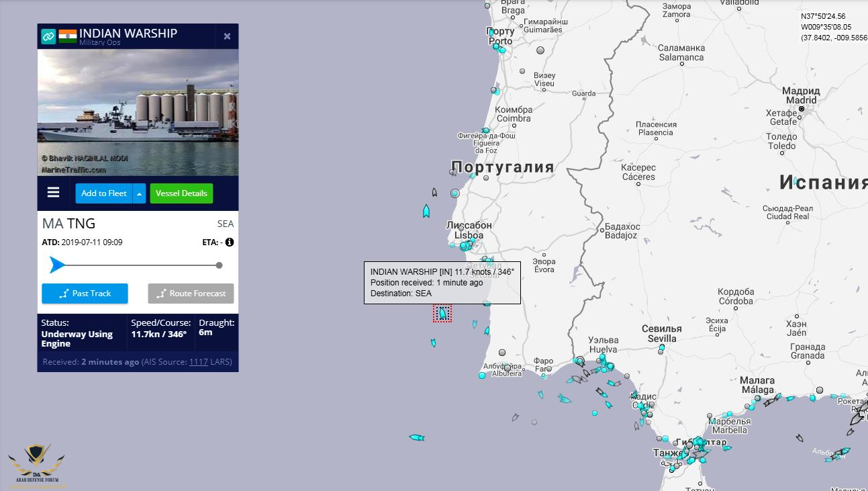This screenshot has height=491, width=868.
Task: Show the vessel's Past Track
Action: click(x=85, y=294)
